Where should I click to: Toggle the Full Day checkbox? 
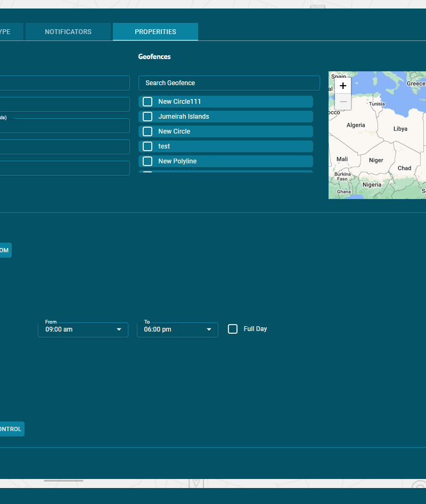click(x=233, y=329)
